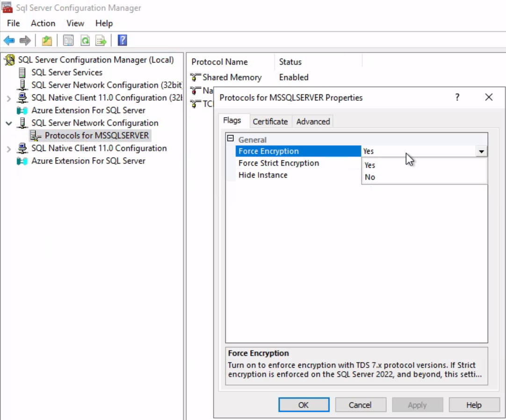Click the Force Encryption dropdown arrow
The height and width of the screenshot is (420, 506).
481,152
